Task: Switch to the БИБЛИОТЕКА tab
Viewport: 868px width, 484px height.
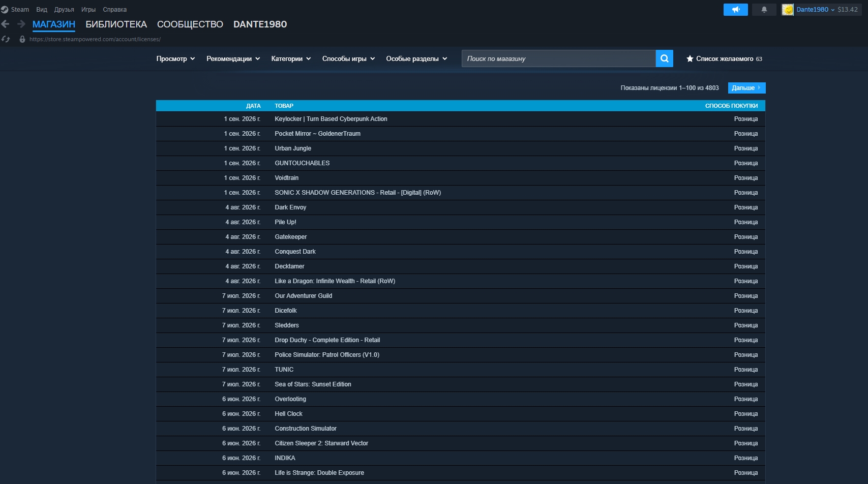Action: (x=116, y=24)
